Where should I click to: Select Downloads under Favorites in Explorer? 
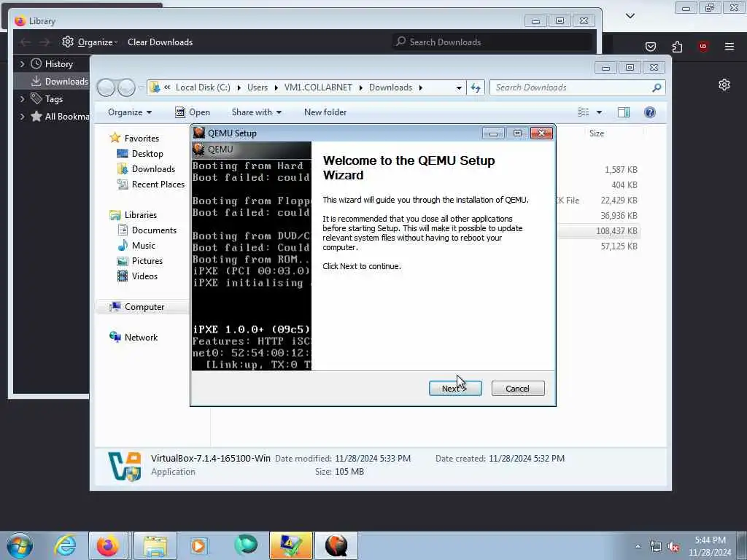click(153, 169)
